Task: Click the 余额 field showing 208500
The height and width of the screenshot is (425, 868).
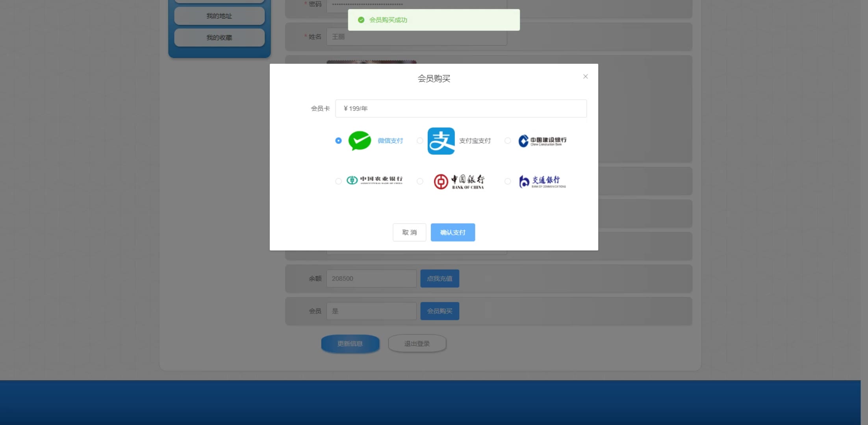Action: (371, 278)
